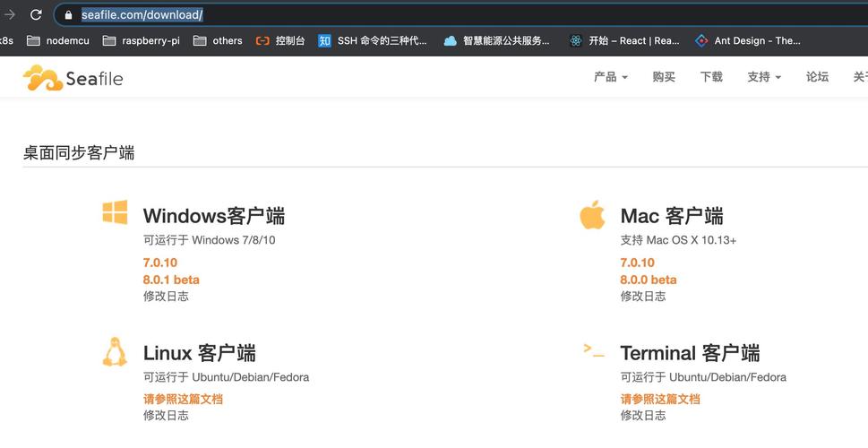Open the nodemcu bookmarks folder

[58, 40]
